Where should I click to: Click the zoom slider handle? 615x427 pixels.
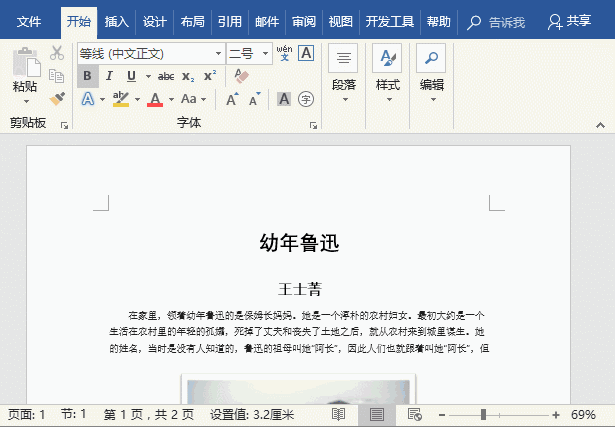[483, 414]
